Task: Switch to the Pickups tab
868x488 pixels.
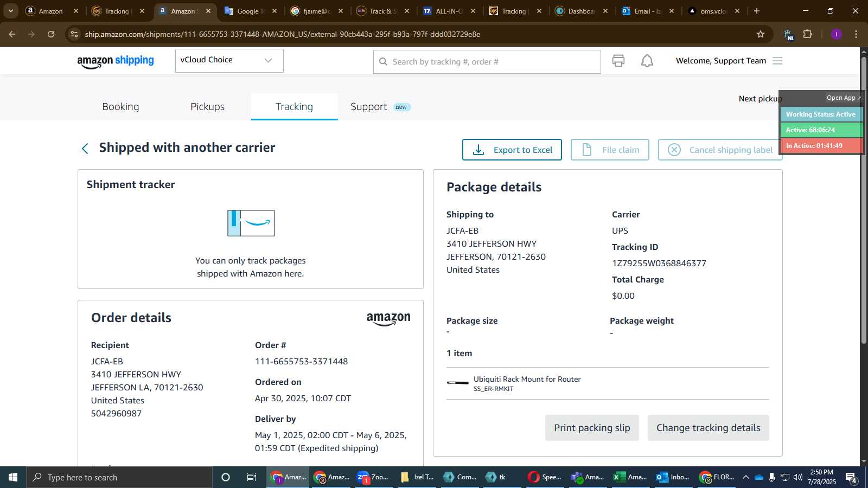Action: [x=207, y=107]
